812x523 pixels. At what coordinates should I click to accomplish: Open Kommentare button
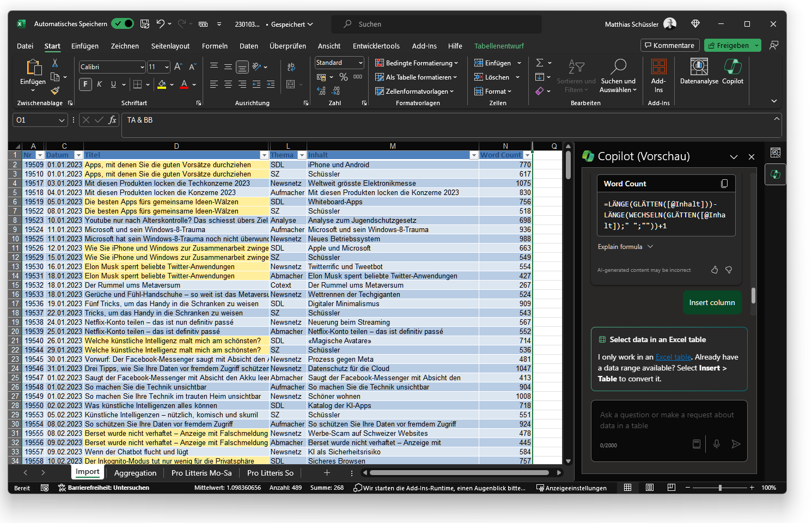[669, 45]
